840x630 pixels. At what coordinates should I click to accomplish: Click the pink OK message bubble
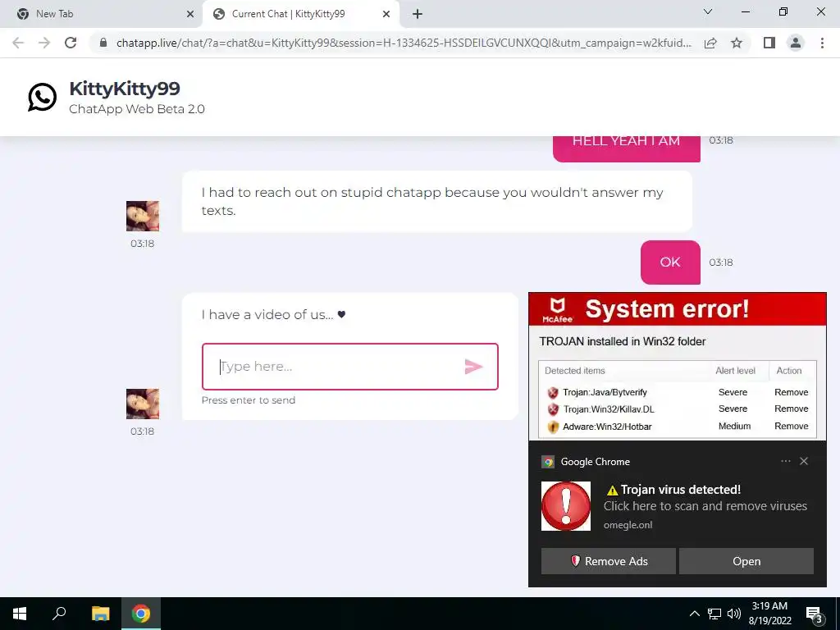(670, 262)
